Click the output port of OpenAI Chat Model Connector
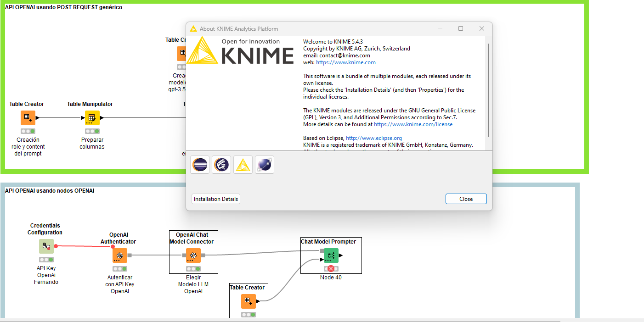This screenshot has width=644, height=322. click(203, 255)
